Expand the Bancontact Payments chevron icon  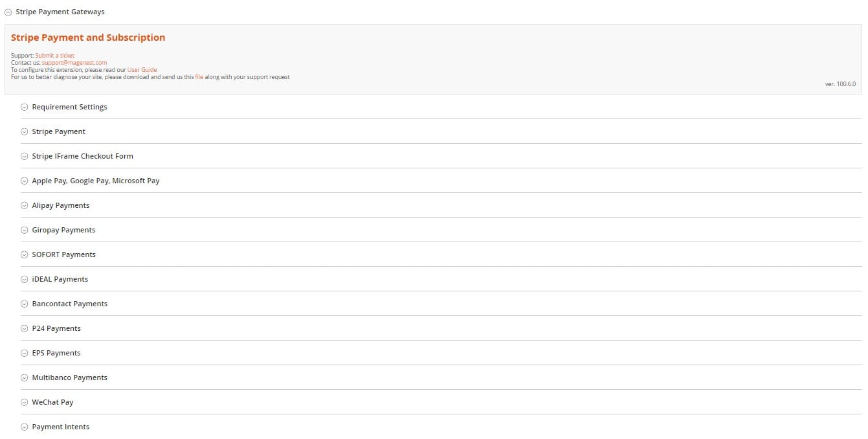click(25, 304)
